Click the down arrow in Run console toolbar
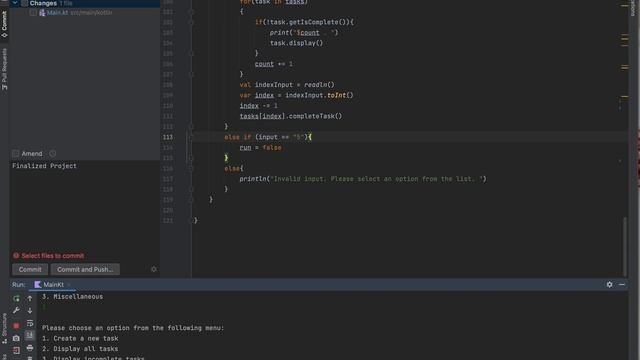 point(30,311)
